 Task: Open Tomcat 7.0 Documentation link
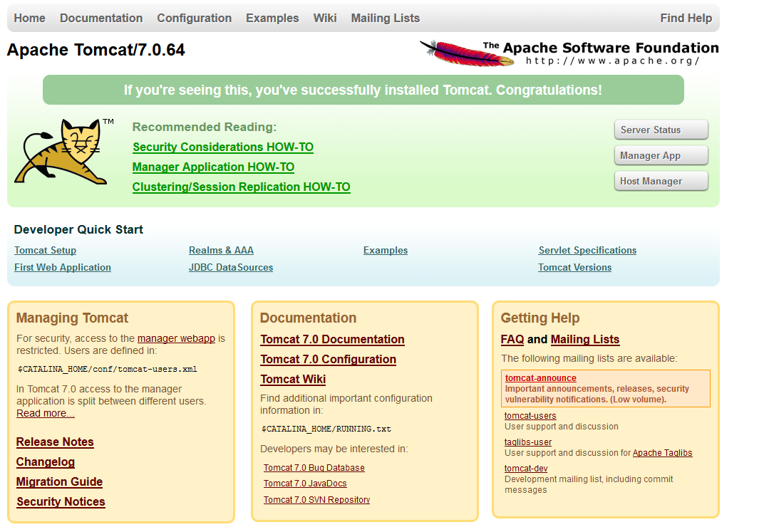(333, 340)
